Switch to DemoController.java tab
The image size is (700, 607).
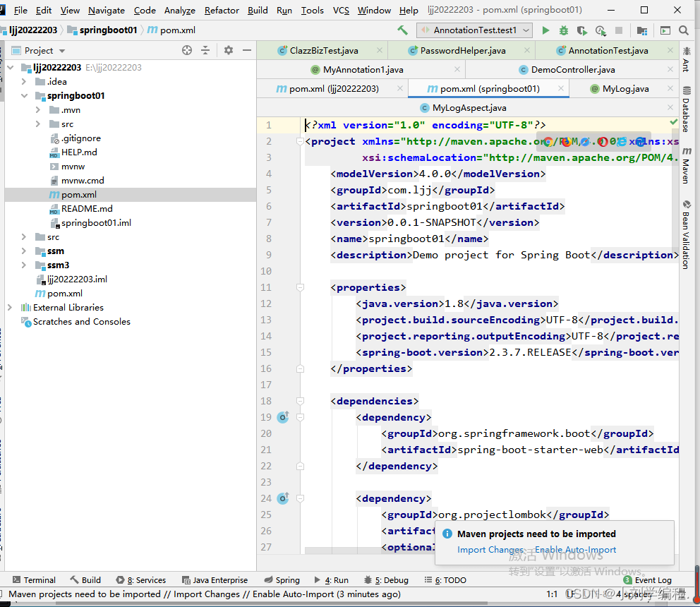[573, 70]
